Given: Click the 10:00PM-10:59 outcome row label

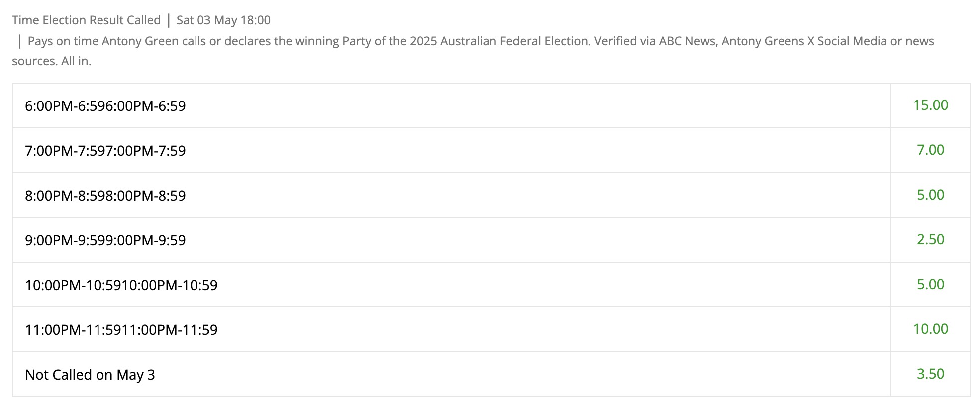Looking at the screenshot, I should pos(121,285).
